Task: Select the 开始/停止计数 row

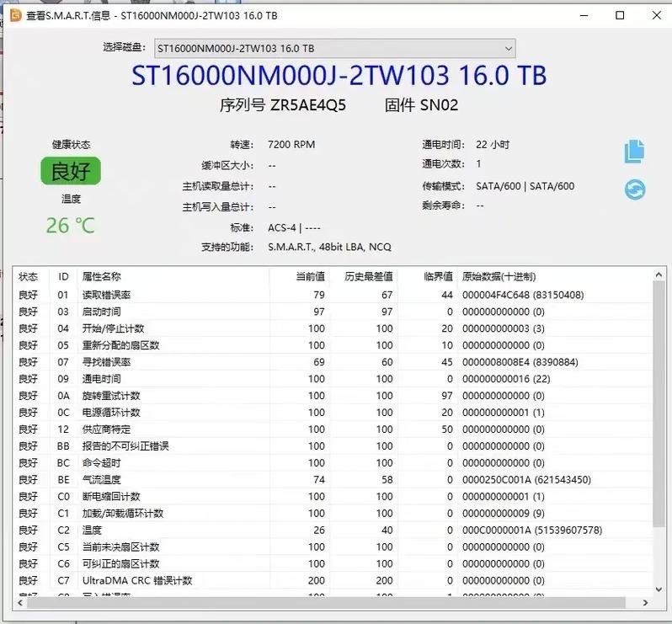Action: (333, 328)
